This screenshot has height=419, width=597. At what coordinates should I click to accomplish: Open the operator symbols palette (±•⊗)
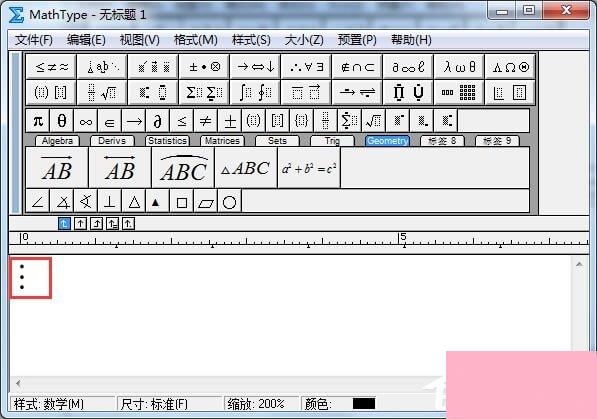pyautogui.click(x=204, y=67)
